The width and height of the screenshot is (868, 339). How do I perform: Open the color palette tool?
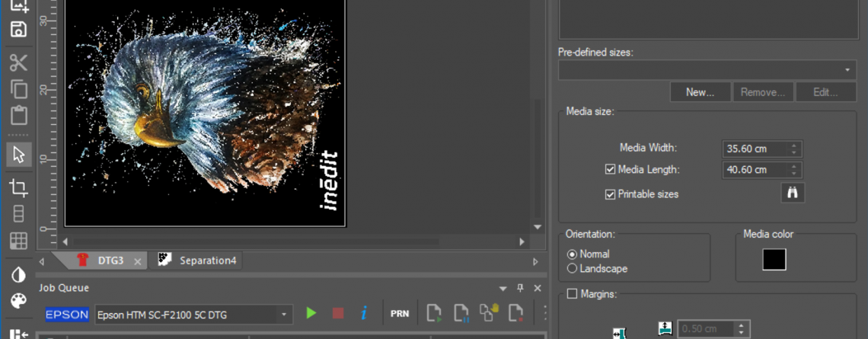click(x=19, y=301)
